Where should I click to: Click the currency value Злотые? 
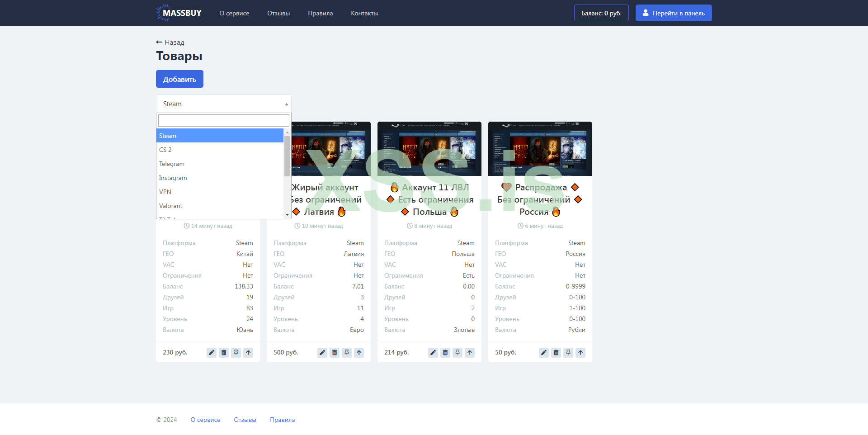(x=464, y=330)
